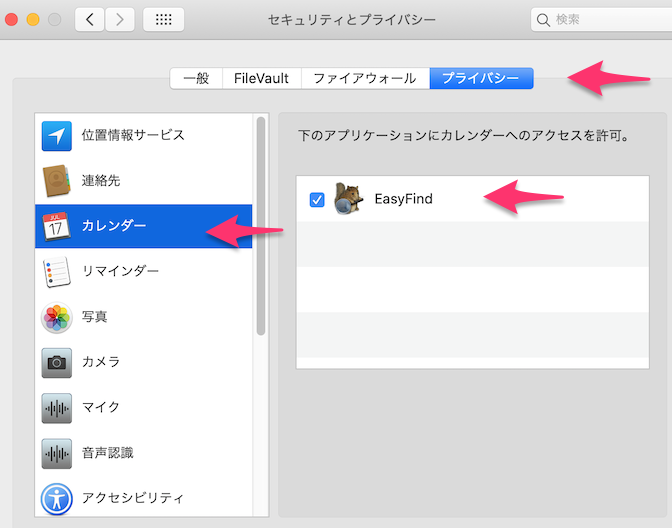
Task: Click the Microphone (マイク) waveform icon
Action: click(x=57, y=408)
